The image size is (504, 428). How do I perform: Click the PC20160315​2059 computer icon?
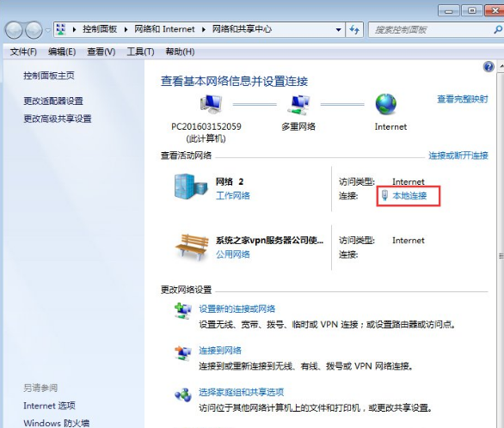point(211,104)
